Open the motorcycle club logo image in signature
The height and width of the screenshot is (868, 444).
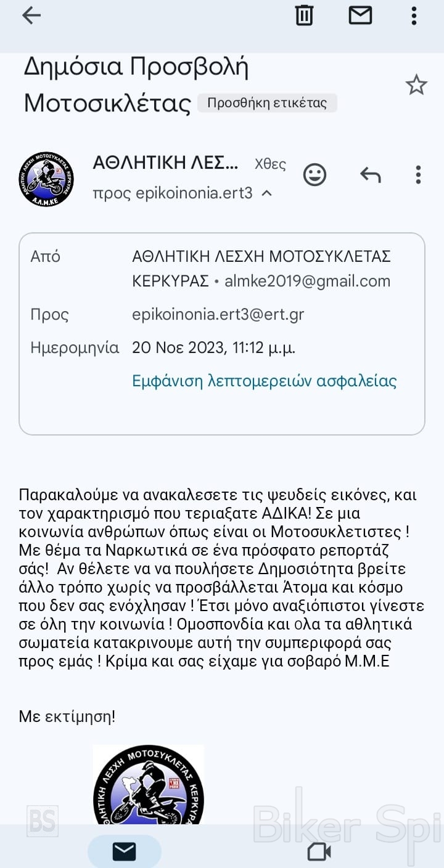148,785
